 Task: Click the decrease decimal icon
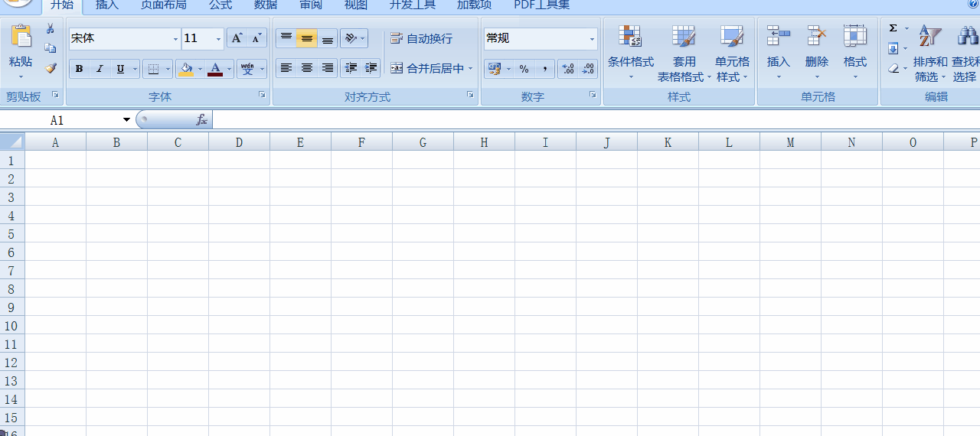[x=588, y=69]
